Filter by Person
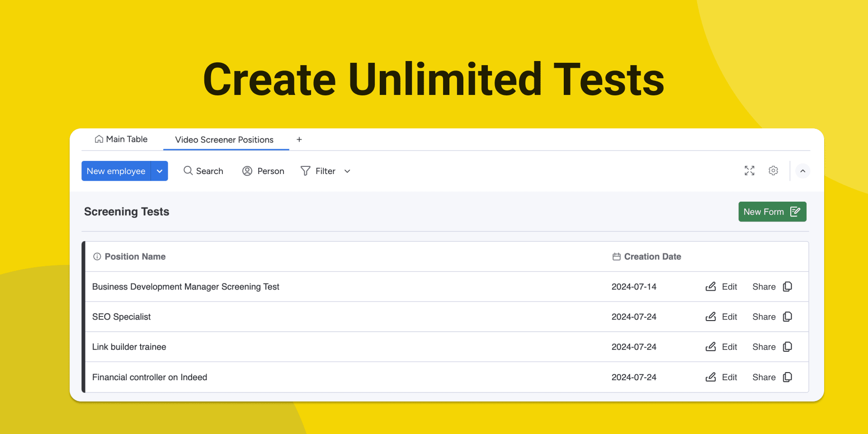This screenshot has height=434, width=868. point(263,171)
